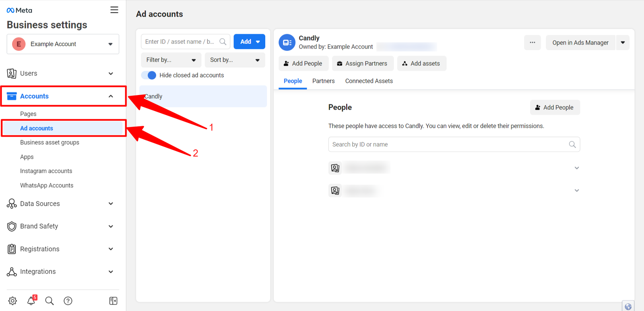The width and height of the screenshot is (644, 311).
Task: Toggle Hide closed ad accounts switch
Action: (x=149, y=75)
